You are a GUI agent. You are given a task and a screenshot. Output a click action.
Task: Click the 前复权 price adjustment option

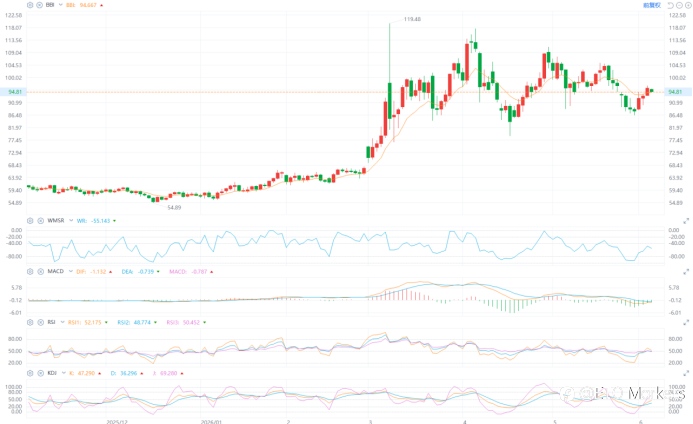coord(651,5)
